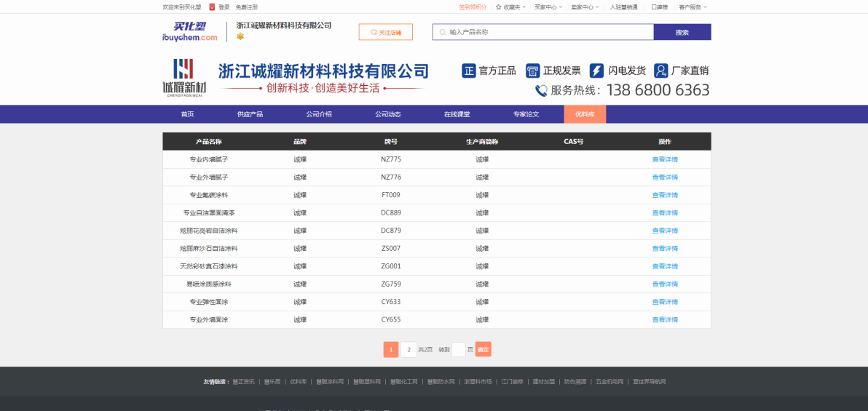Click the 口碑榜 link
This screenshot has height=411, width=868.
coord(659,7)
